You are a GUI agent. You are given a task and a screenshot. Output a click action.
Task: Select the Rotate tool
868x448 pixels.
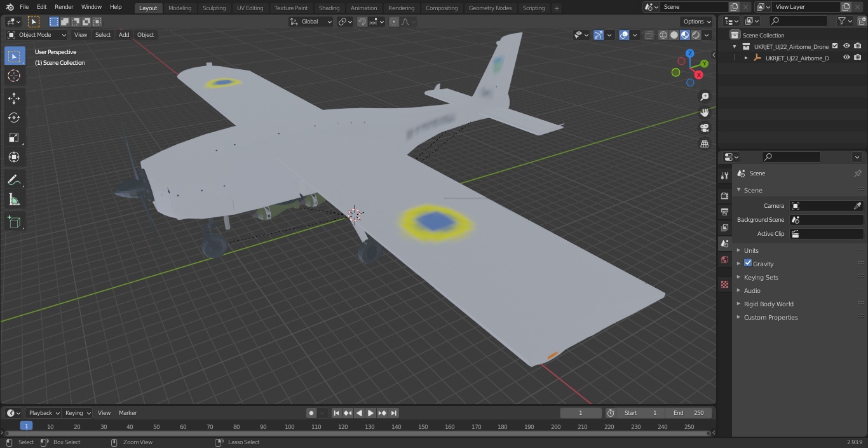coord(14,118)
